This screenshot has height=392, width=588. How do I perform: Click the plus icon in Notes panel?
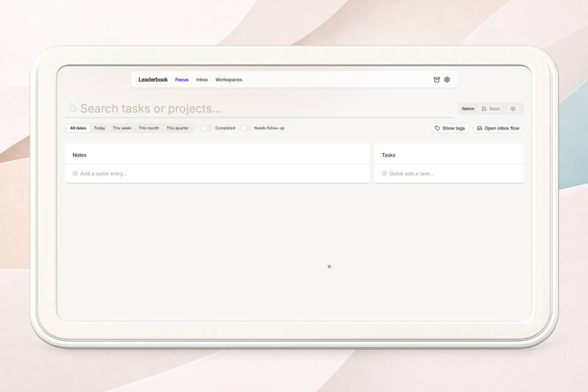point(75,173)
